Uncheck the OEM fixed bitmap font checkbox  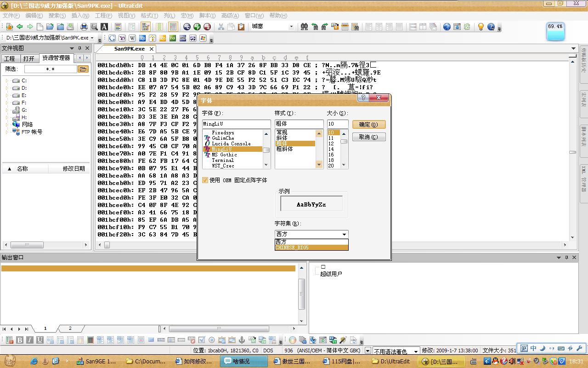[205, 180]
